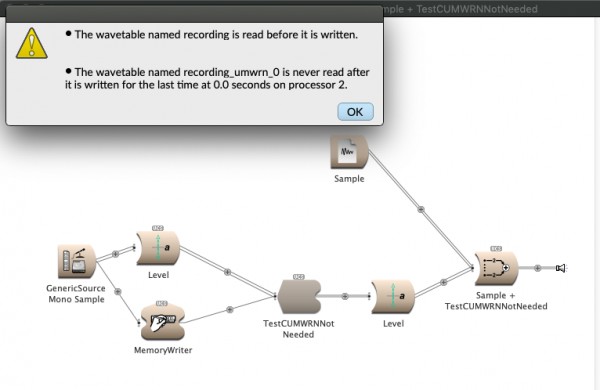Image resolution: width=600 pixels, height=390 pixels.
Task: Click the speaker output icon
Action: 561,268
